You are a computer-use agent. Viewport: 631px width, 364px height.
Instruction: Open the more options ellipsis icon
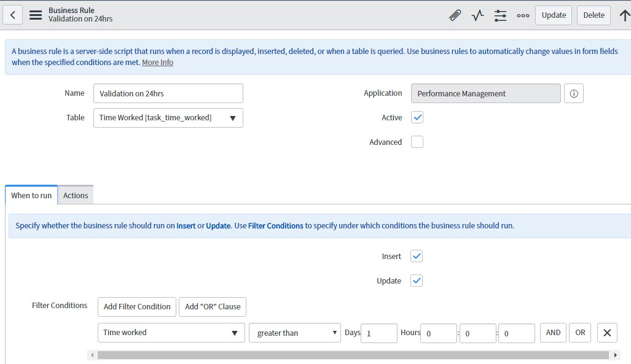coord(523,15)
